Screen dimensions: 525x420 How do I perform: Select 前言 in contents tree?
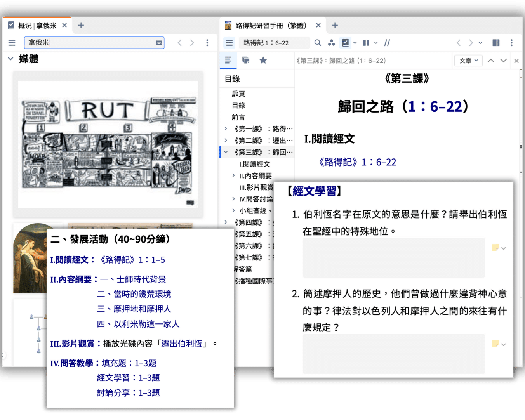[238, 117]
